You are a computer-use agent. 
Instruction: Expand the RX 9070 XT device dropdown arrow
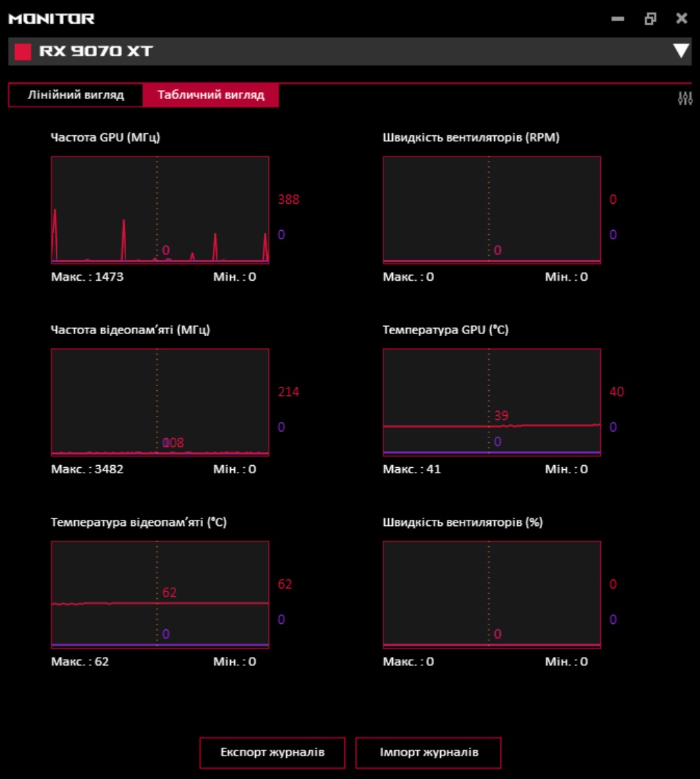[681, 51]
